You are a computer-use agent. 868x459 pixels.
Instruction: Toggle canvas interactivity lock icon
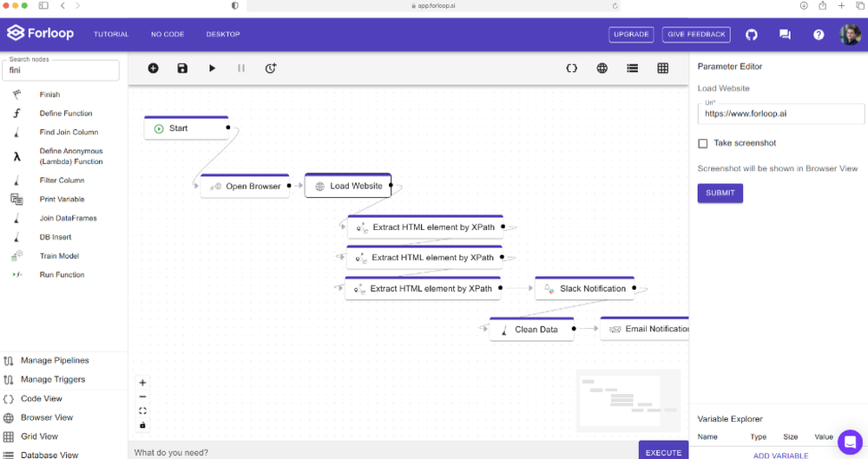(x=142, y=425)
